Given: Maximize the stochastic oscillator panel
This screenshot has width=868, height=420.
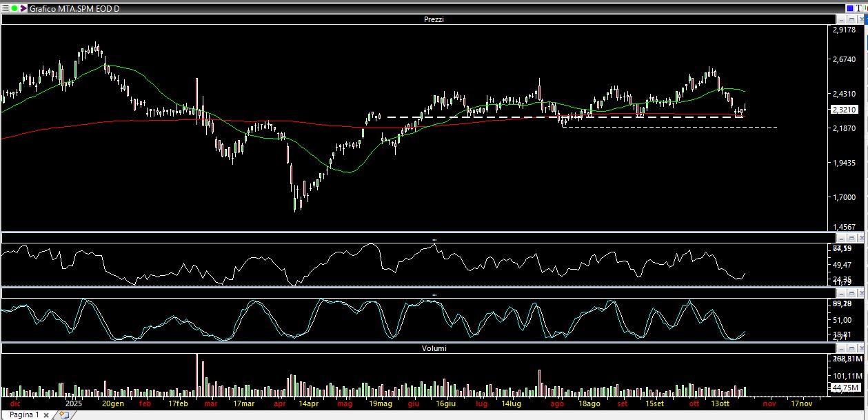Looking at the screenshot, I should (851, 293).
